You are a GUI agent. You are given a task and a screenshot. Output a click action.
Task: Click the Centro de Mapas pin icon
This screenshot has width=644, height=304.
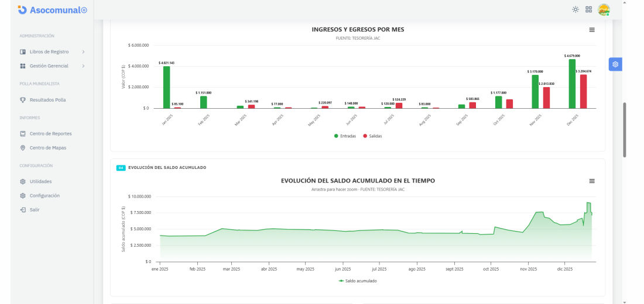[23, 148]
